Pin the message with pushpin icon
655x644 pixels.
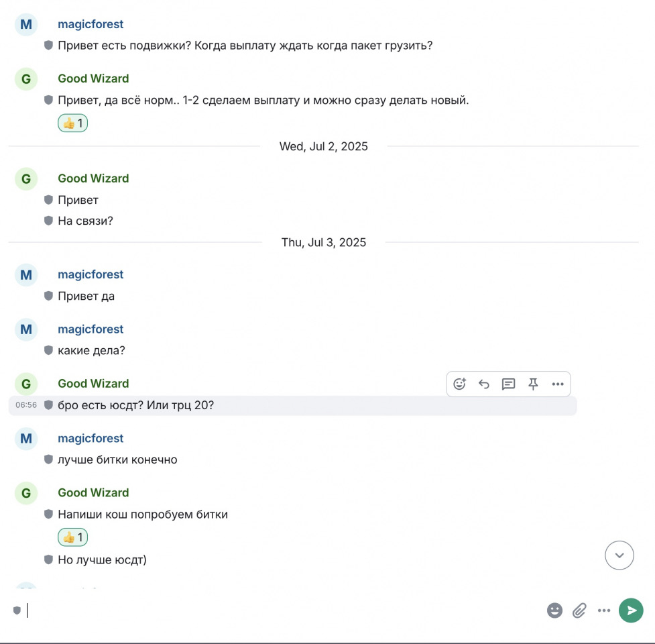(533, 384)
